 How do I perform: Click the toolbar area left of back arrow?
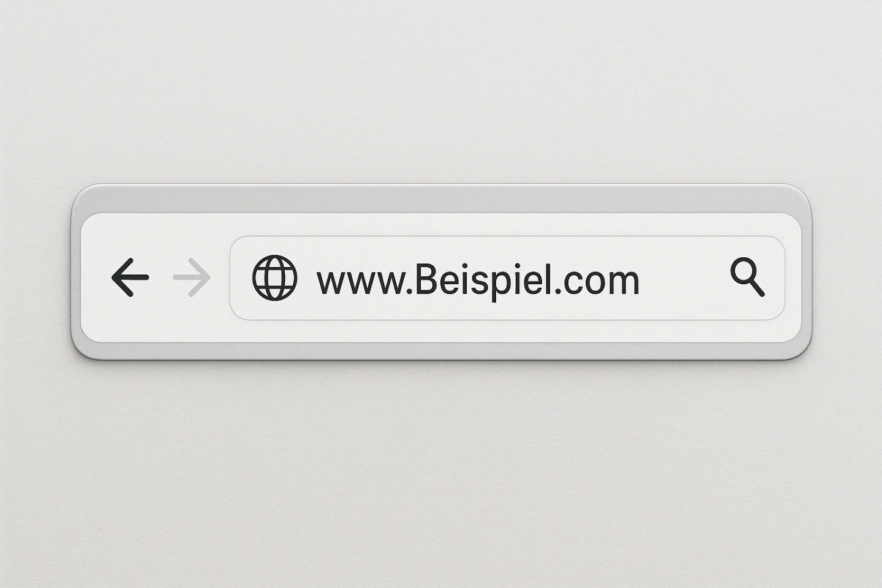[x=96, y=277]
